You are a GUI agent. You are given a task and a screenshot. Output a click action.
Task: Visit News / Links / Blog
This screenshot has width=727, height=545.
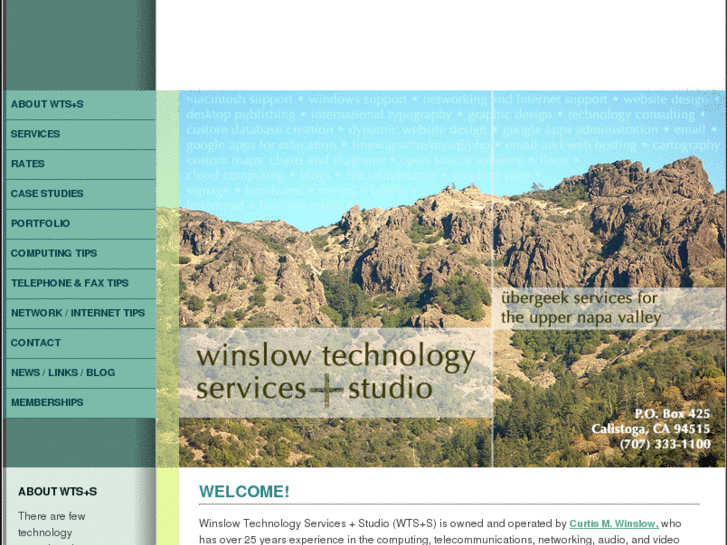pyautogui.click(x=81, y=373)
